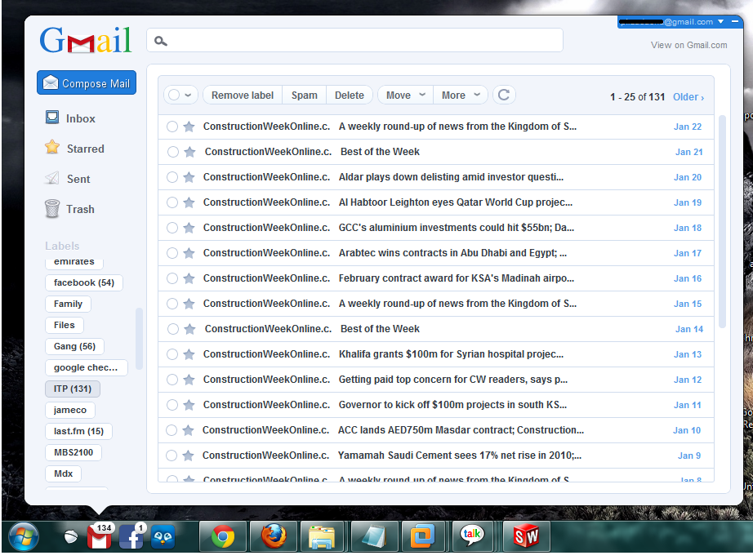Viewport: 753px width, 560px height.
Task: Star the Al Habtoor Leighton email
Action: tap(189, 202)
